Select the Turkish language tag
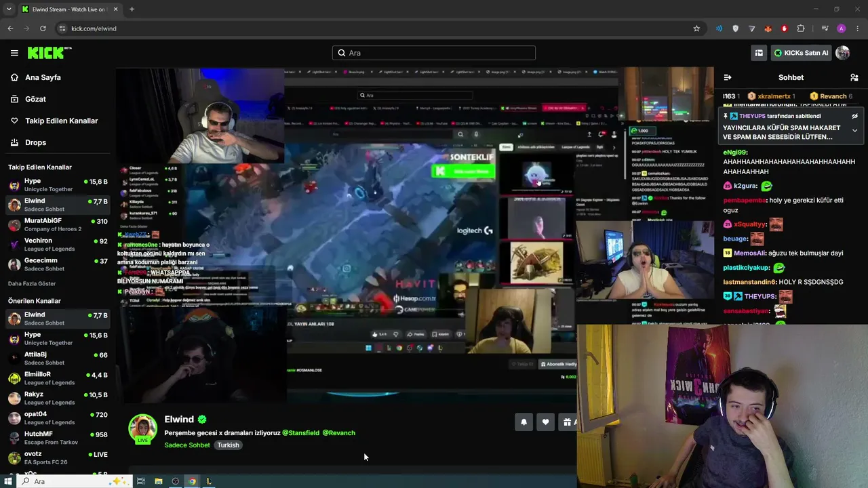The width and height of the screenshot is (868, 488). 228,445
